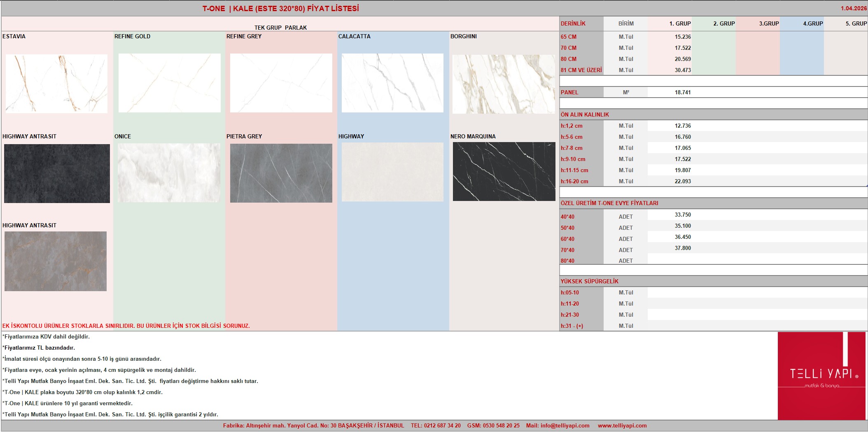Select the price 17.065 for h:7-8 cm
Image resolution: width=868 pixels, height=432 pixels.
[683, 148]
